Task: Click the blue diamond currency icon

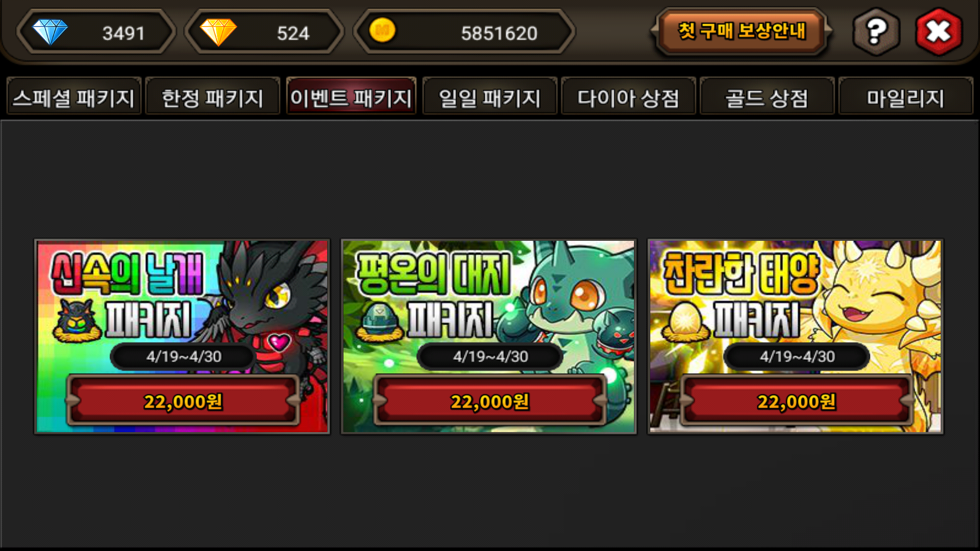Action: pos(50,32)
